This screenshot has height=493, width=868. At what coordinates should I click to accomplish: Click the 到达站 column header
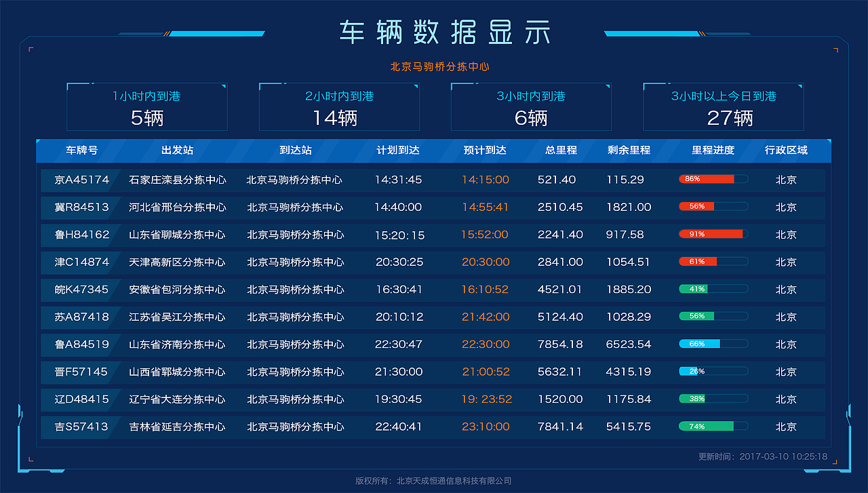[296, 151]
